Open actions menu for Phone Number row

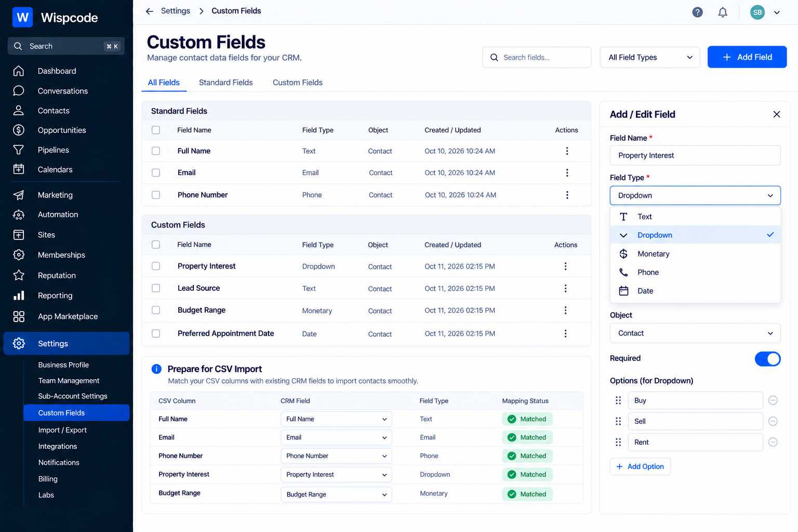click(x=567, y=195)
